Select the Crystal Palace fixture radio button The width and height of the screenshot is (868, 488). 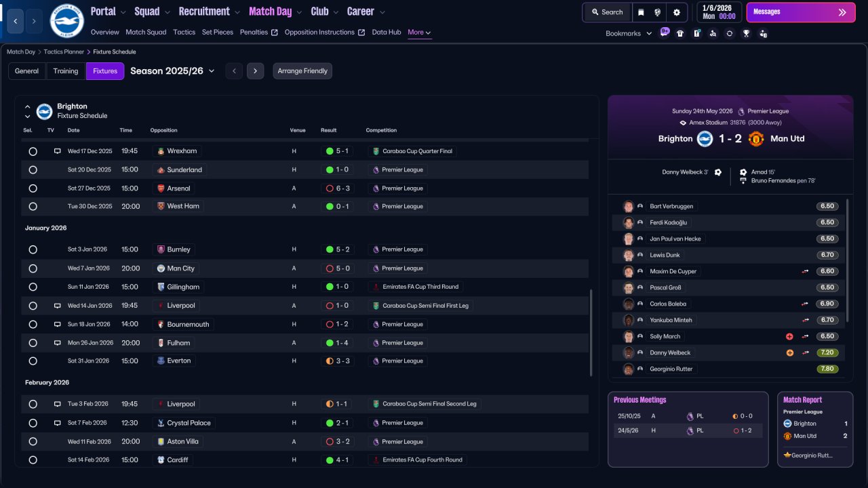coord(33,423)
